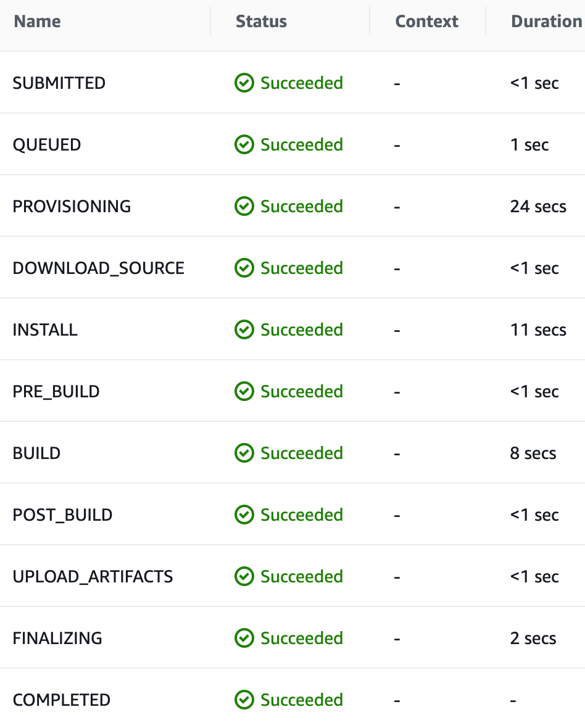Select the Name column header
This screenshot has width=585, height=728.
pos(36,21)
